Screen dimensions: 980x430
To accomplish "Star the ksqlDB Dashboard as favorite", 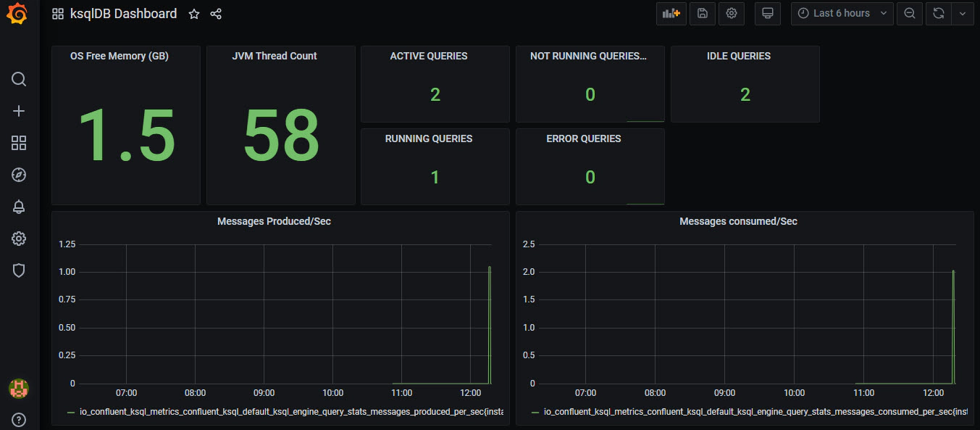I will (194, 14).
